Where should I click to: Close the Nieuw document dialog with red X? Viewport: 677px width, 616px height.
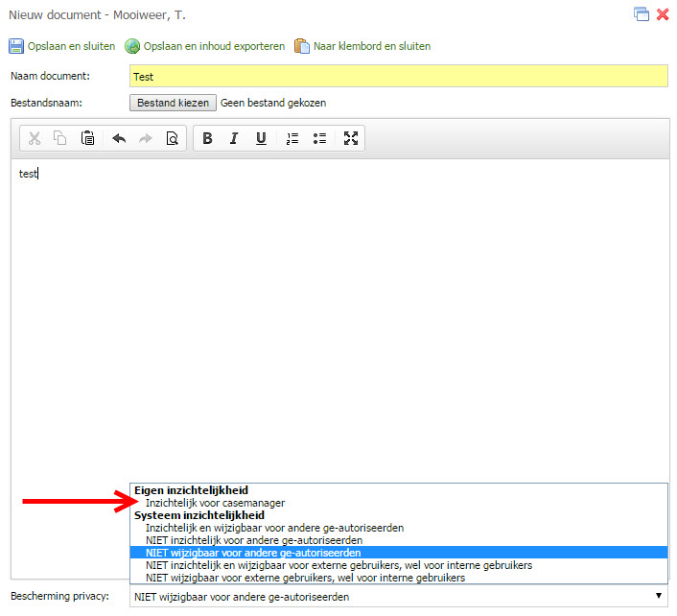[663, 14]
